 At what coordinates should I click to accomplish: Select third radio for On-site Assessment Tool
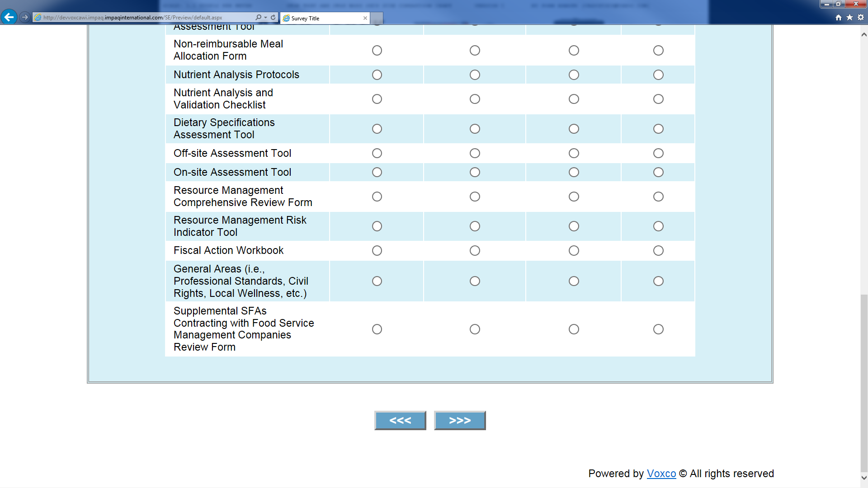(574, 173)
